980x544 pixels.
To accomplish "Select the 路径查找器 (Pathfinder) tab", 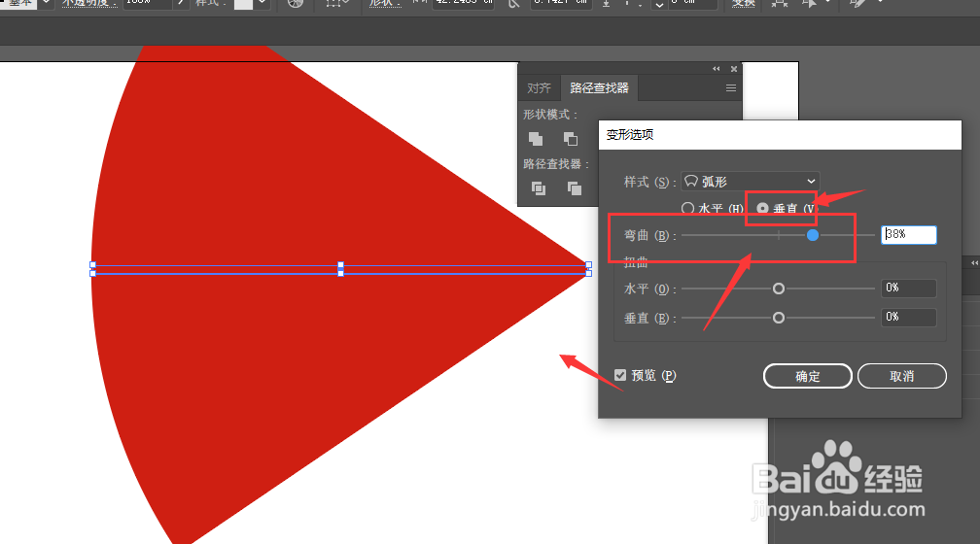I will [x=599, y=88].
